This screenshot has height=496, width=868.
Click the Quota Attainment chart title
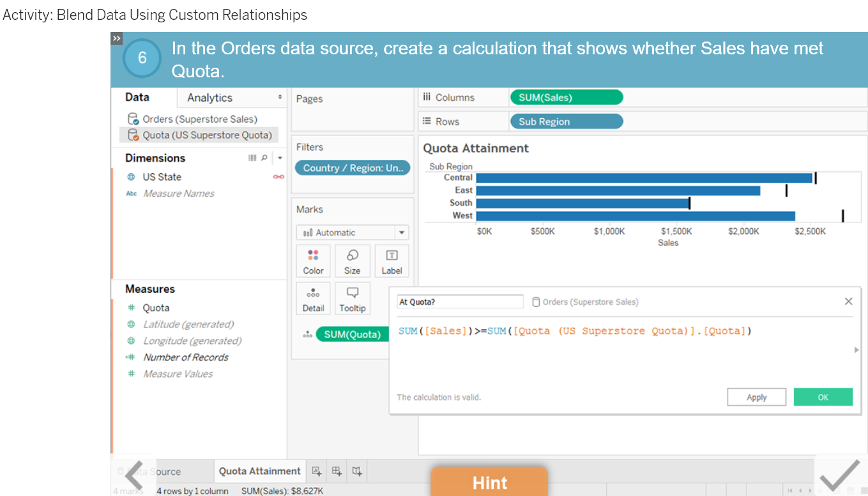coord(476,148)
